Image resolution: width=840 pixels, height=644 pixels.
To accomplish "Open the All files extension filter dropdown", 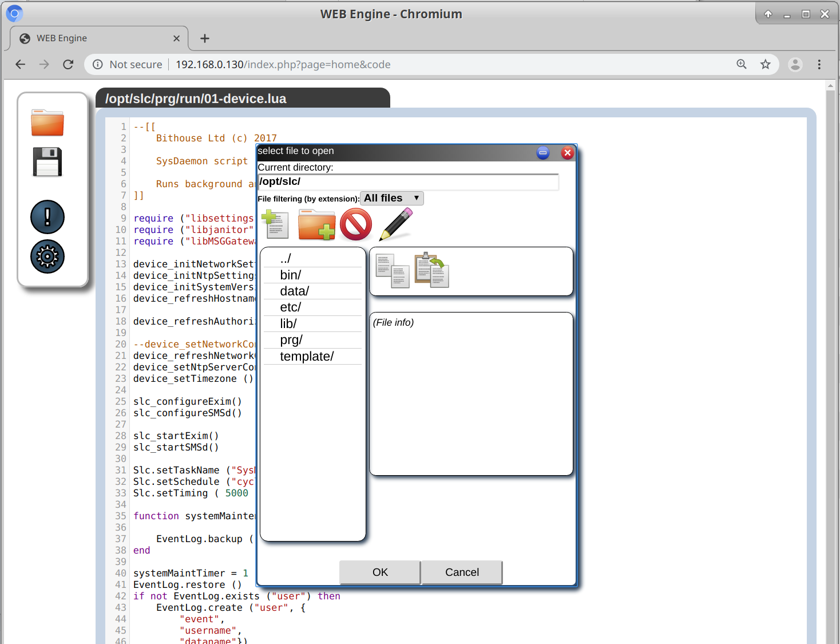I will [392, 198].
